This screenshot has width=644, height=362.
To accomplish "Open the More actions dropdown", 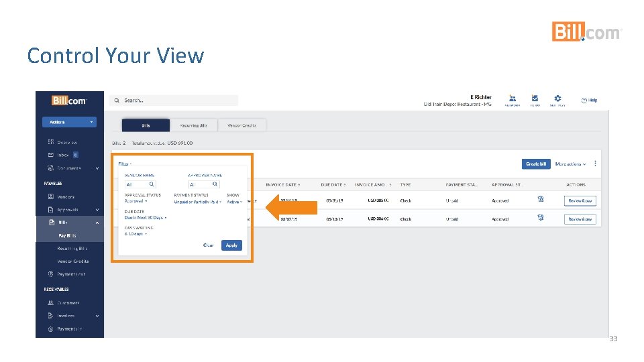I will coord(570,164).
